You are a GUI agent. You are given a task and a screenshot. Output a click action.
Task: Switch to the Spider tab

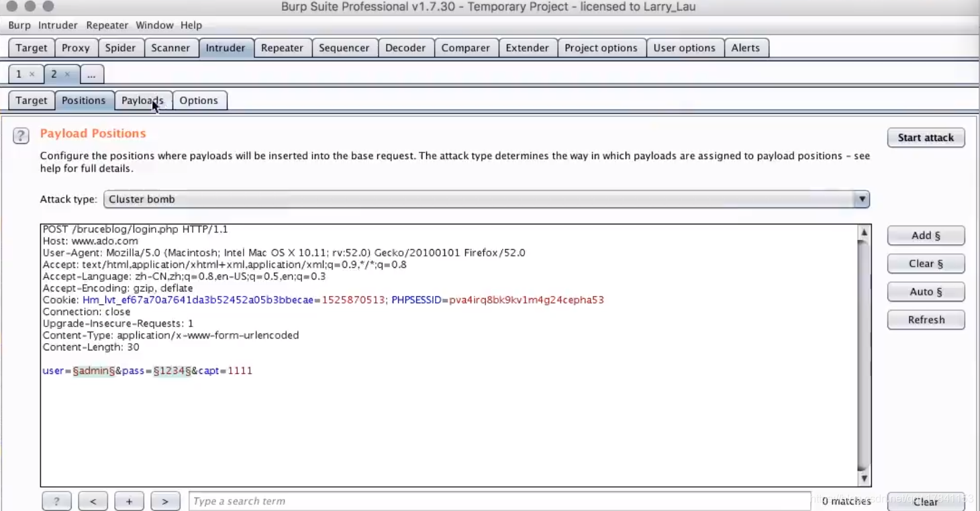[120, 48]
